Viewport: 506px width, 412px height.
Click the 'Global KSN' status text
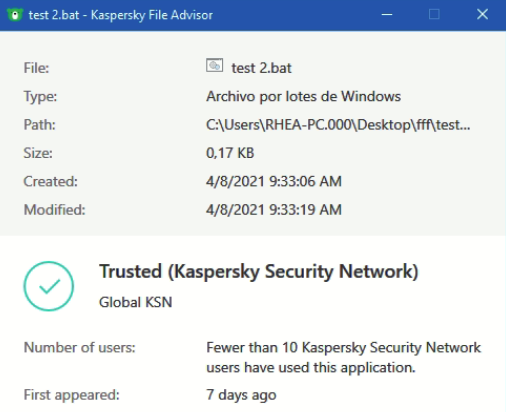coord(136,302)
